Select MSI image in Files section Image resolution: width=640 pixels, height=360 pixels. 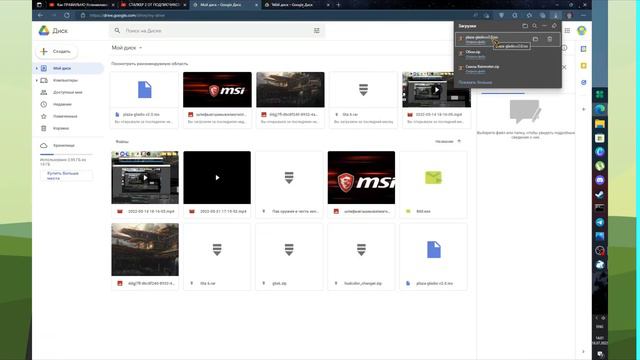click(x=361, y=178)
